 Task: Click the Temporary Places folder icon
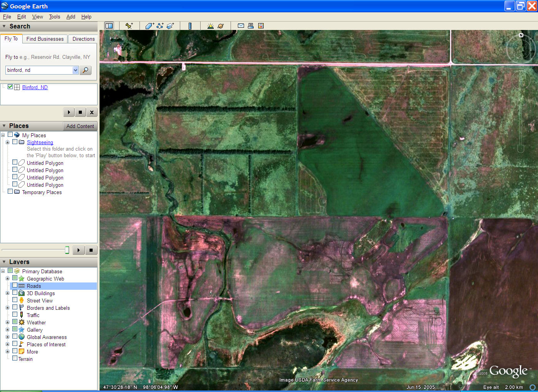point(17,192)
